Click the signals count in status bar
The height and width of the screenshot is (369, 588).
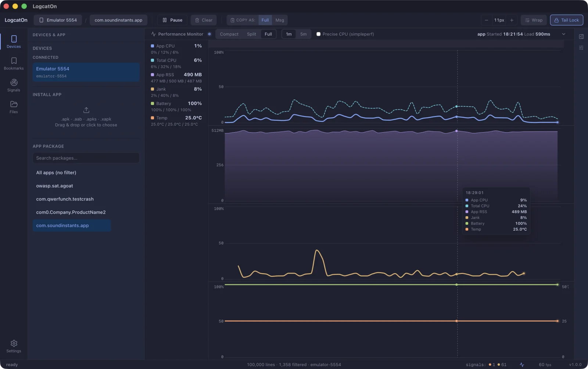pyautogui.click(x=486, y=365)
